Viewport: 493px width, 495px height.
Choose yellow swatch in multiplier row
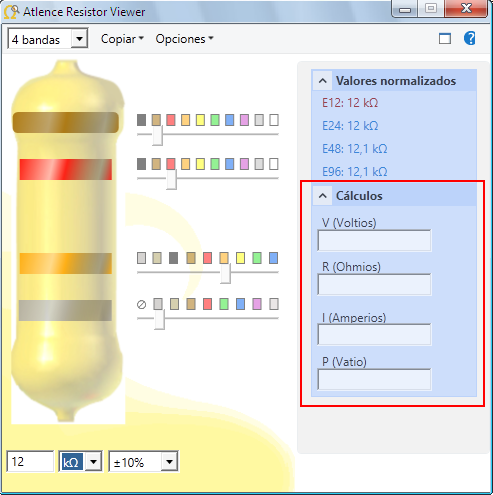pyautogui.click(x=240, y=258)
